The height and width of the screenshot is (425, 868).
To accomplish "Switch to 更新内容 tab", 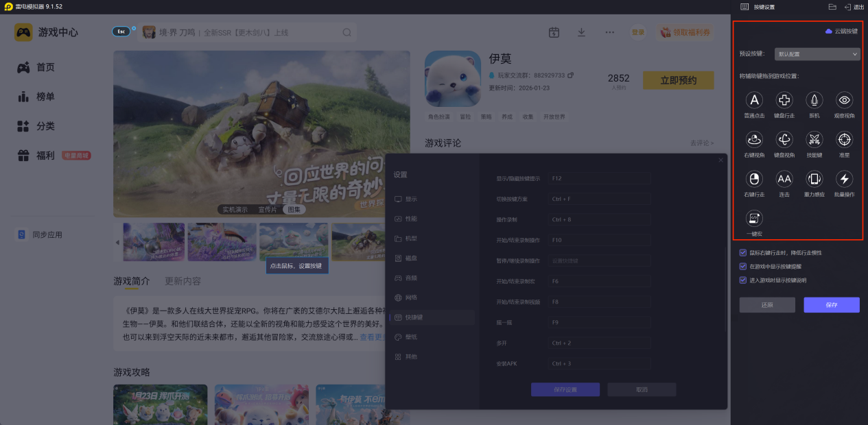I will [x=183, y=281].
